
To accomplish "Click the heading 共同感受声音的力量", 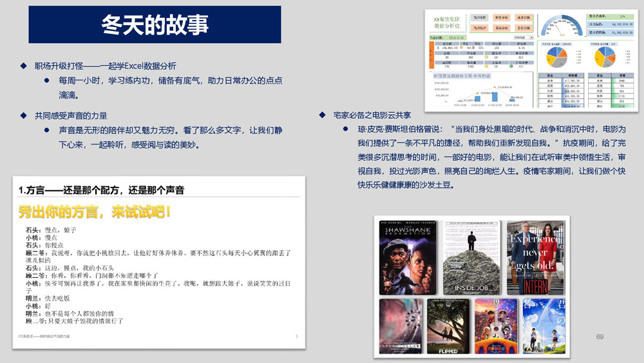I will (x=71, y=115).
